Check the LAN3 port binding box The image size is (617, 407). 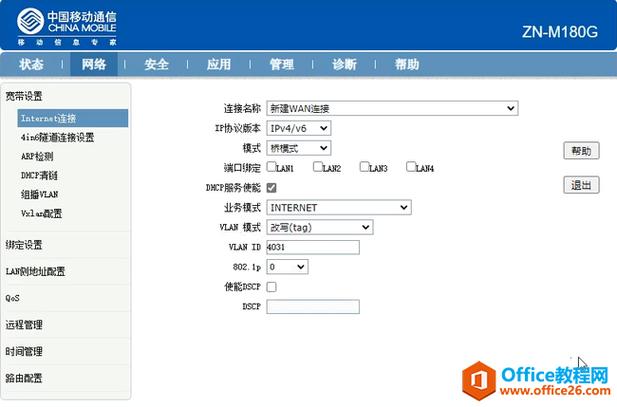point(364,166)
